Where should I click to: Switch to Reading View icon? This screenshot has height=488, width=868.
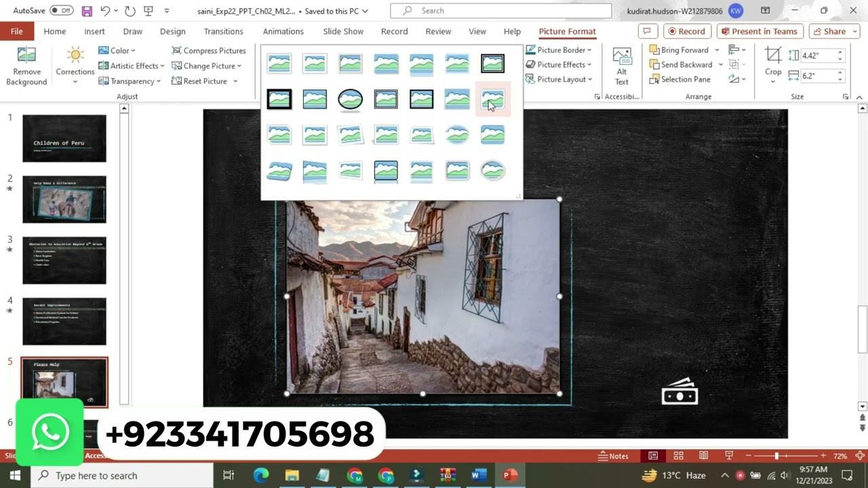pyautogui.click(x=704, y=456)
